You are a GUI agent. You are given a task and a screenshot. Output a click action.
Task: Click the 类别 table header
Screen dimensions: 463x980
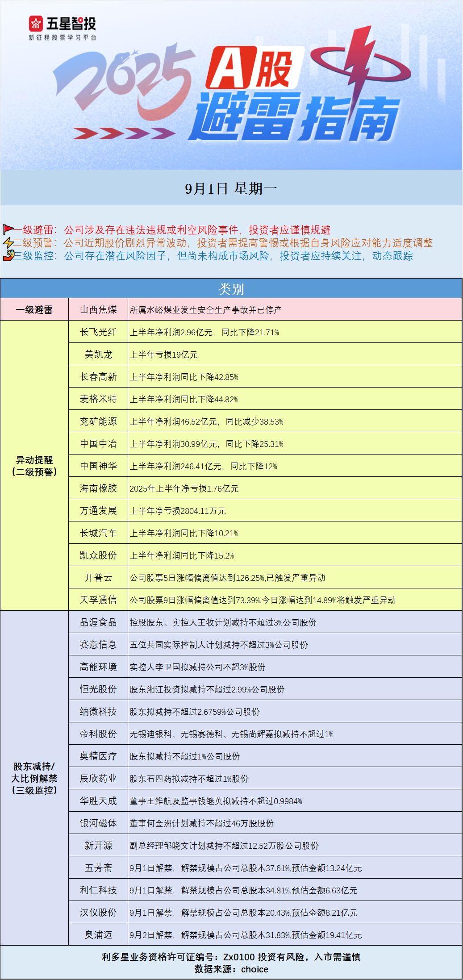pyautogui.click(x=231, y=288)
